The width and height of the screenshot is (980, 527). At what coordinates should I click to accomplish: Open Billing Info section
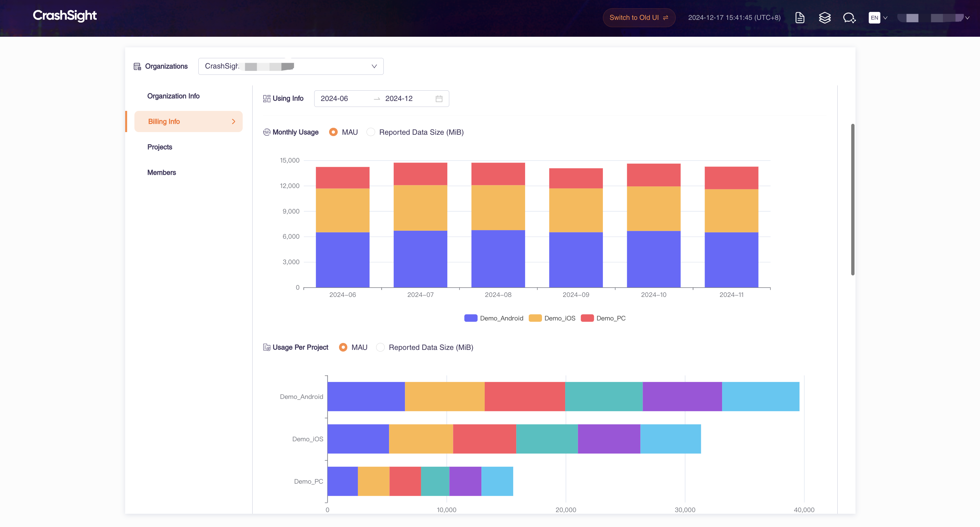click(188, 121)
